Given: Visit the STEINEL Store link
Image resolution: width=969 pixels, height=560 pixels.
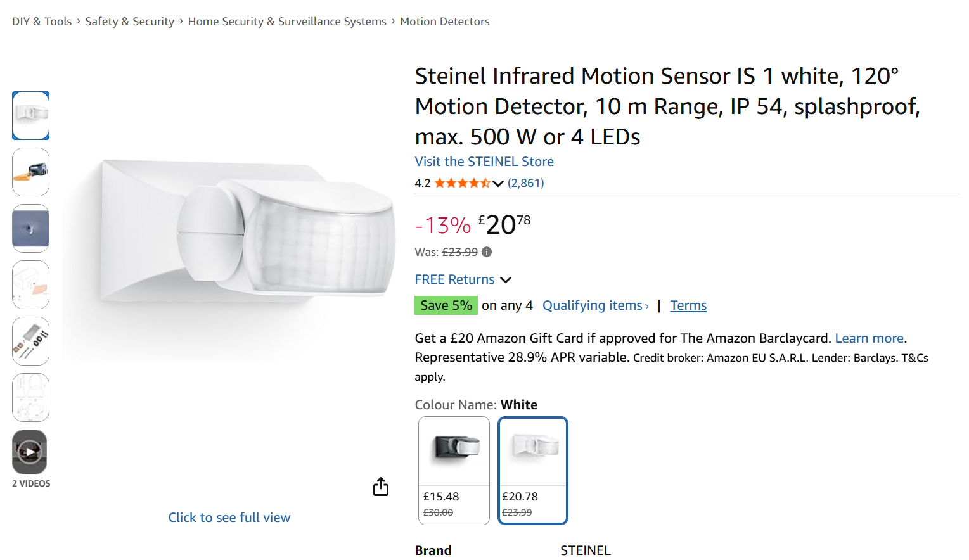Looking at the screenshot, I should tap(484, 162).
